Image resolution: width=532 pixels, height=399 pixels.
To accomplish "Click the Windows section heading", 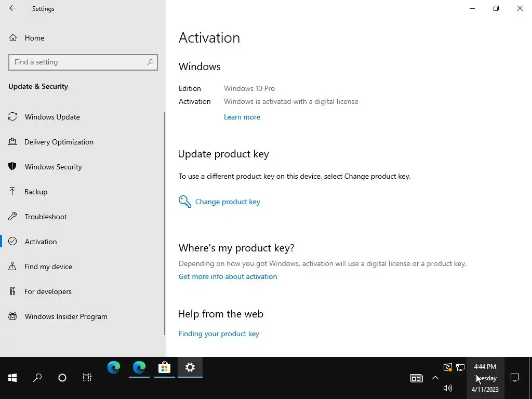I will pos(200,66).
